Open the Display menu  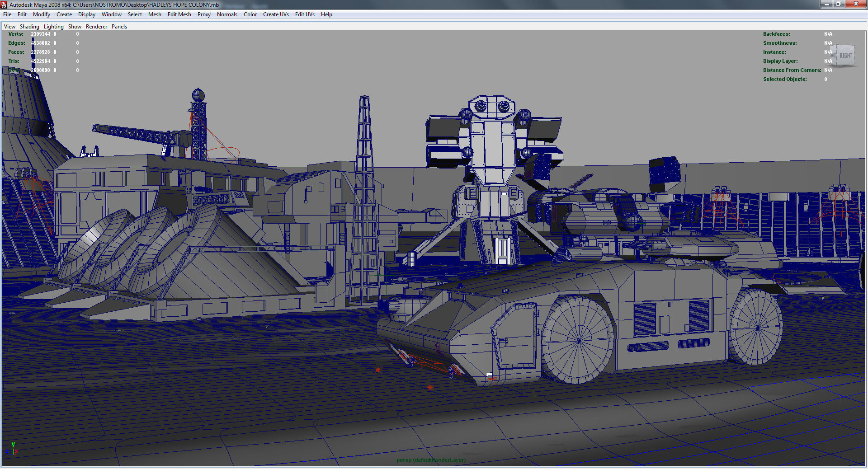click(87, 14)
